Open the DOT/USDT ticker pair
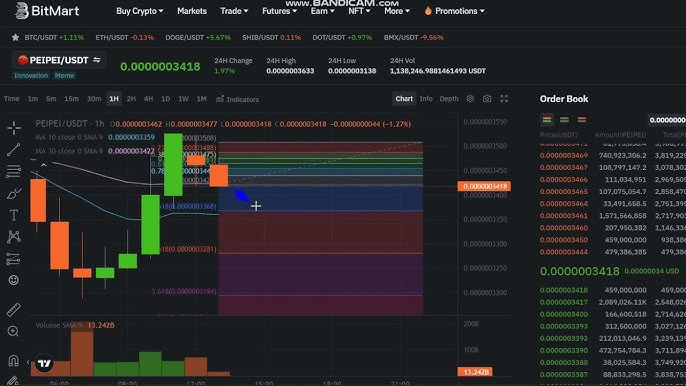 [x=342, y=38]
